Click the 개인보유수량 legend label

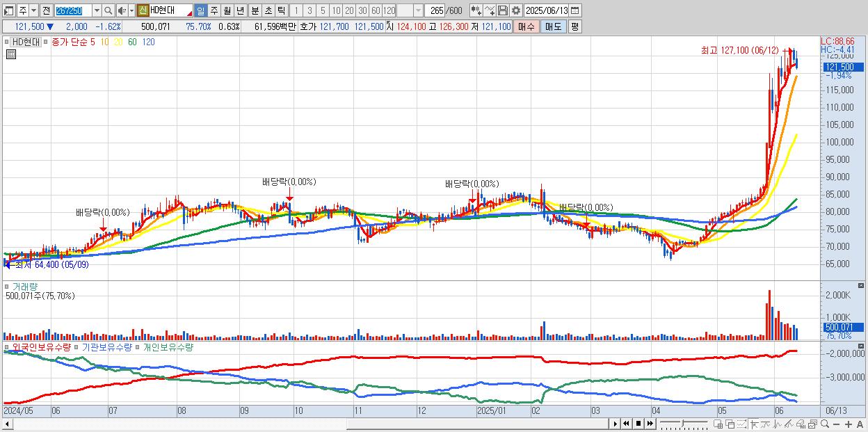click(x=168, y=346)
